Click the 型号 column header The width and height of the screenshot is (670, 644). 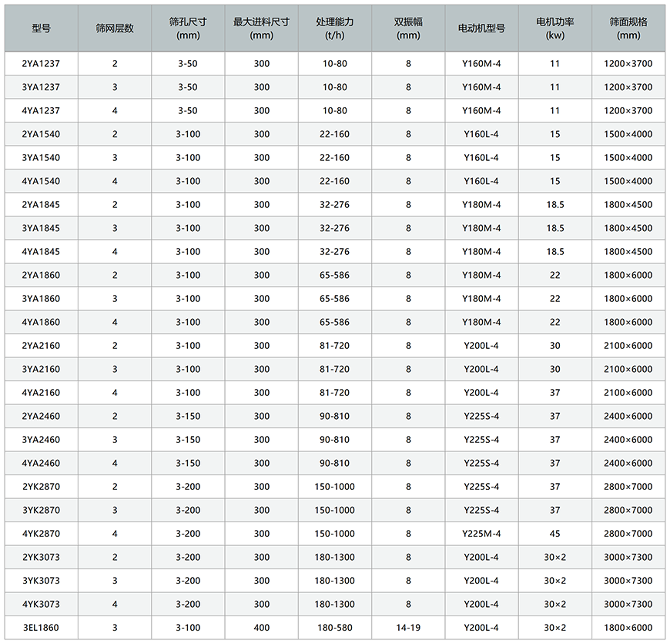[x=41, y=29]
